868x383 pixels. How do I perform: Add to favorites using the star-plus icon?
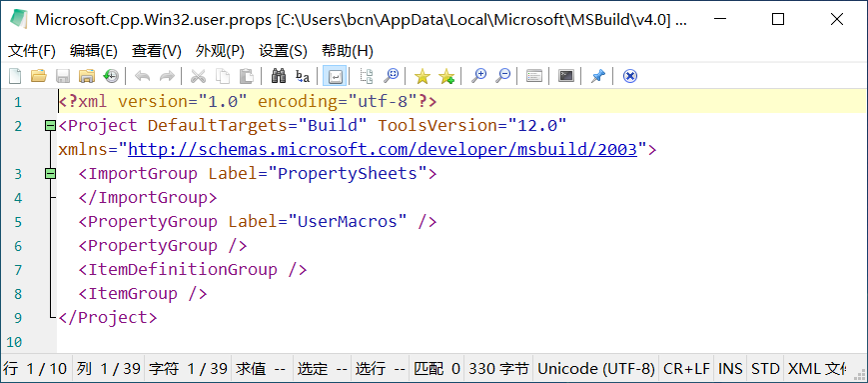click(446, 76)
